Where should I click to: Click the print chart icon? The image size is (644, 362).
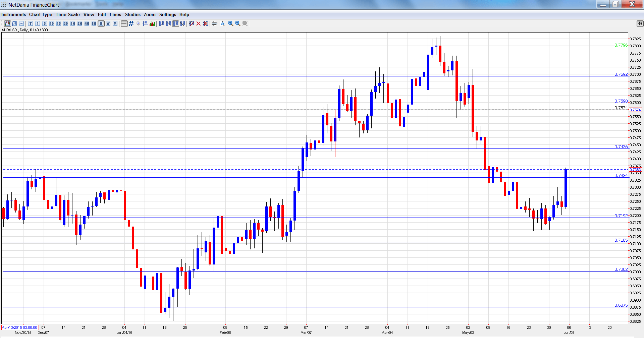point(215,23)
